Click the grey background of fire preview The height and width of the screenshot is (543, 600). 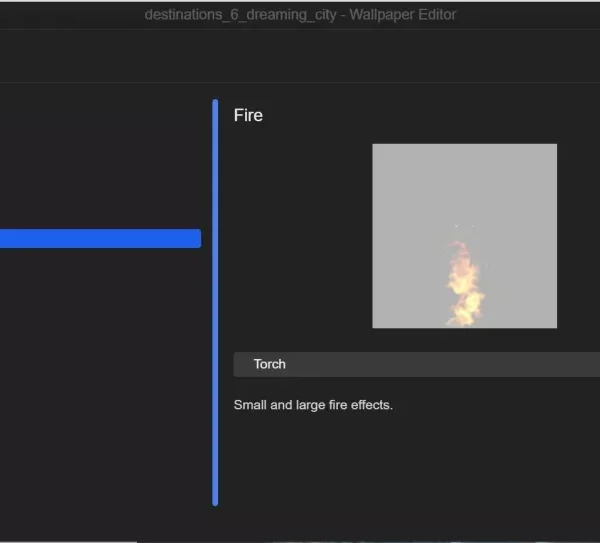click(x=410, y=190)
